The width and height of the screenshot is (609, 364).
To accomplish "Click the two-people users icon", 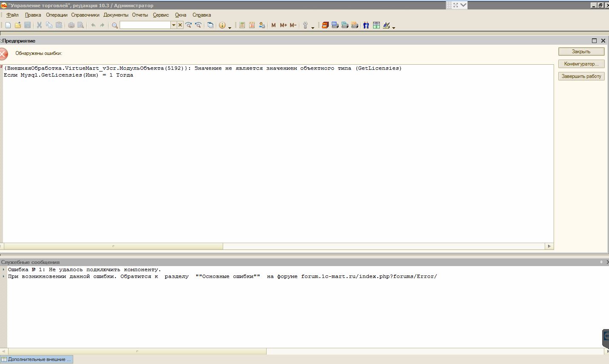I will coord(366,25).
